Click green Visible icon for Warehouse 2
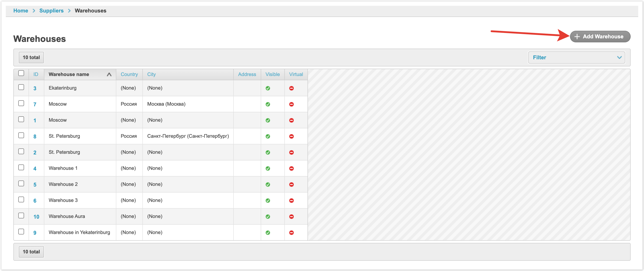Screen dimensions: 644x271 click(268, 185)
